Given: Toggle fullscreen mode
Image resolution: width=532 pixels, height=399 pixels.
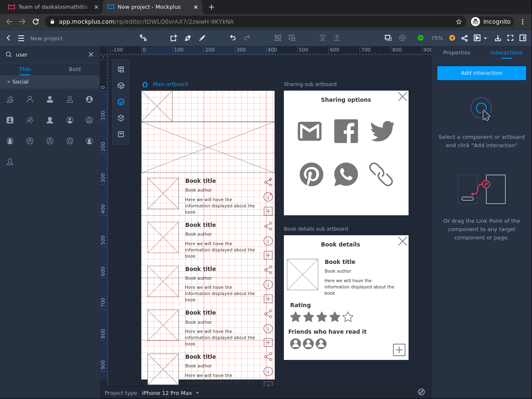Looking at the screenshot, I should [x=510, y=38].
